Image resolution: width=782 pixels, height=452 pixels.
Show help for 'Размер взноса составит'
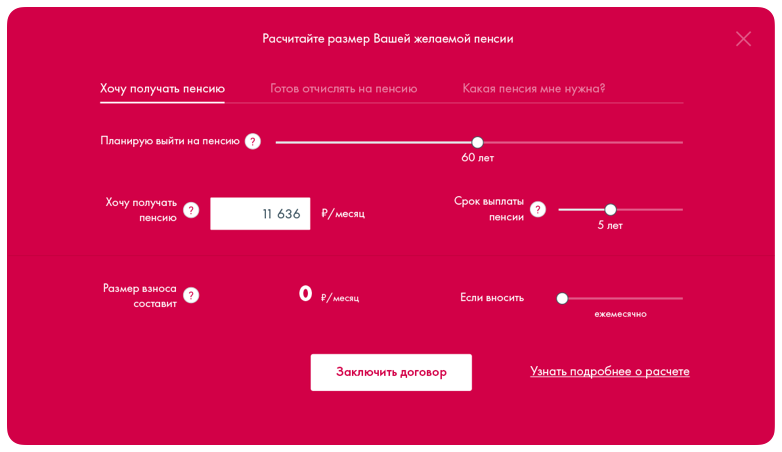point(191,296)
